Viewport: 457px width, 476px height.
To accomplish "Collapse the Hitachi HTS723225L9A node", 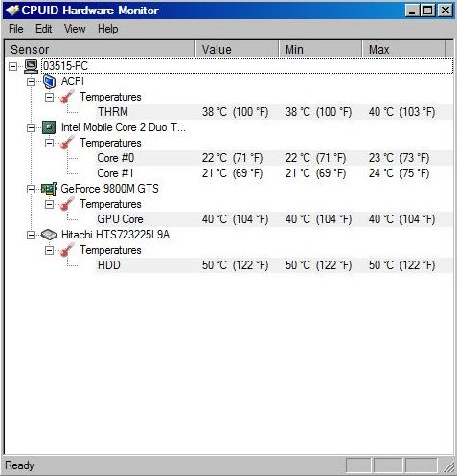I will 31,235.
